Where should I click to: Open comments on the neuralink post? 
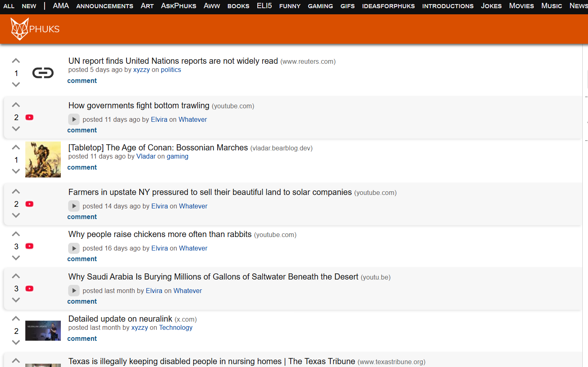click(82, 339)
